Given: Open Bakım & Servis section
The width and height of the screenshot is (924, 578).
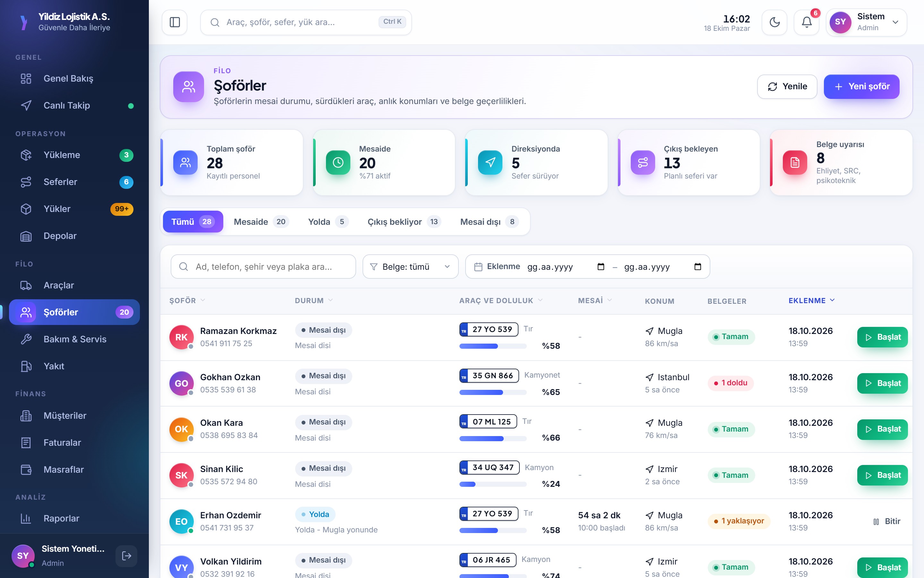Looking at the screenshot, I should pyautogui.click(x=74, y=339).
